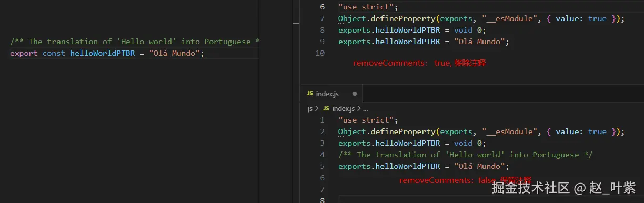Click the "Olá Mundo" string in the left editor
The image size is (644, 203).
(x=174, y=53)
